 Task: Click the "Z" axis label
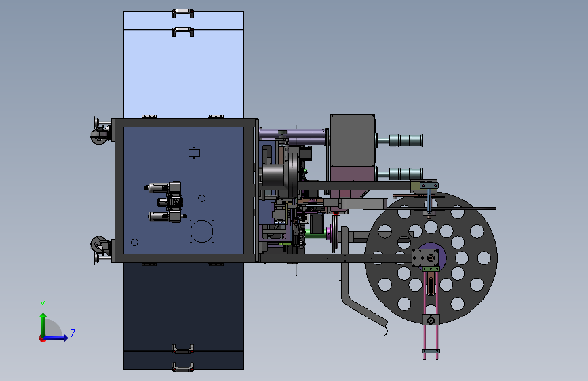[73, 334]
